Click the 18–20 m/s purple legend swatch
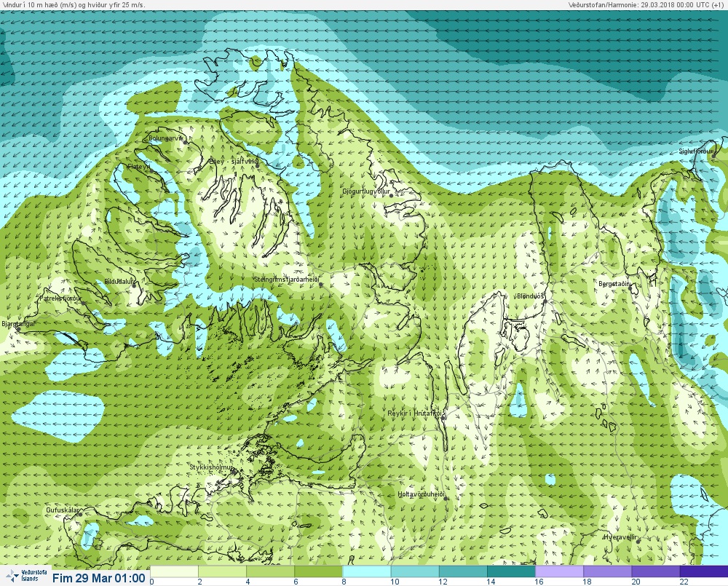The image size is (728, 586). [x=608, y=571]
